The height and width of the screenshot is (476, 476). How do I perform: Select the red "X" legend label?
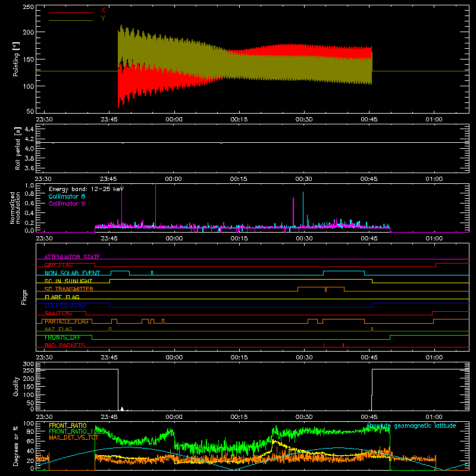pyautogui.click(x=103, y=11)
